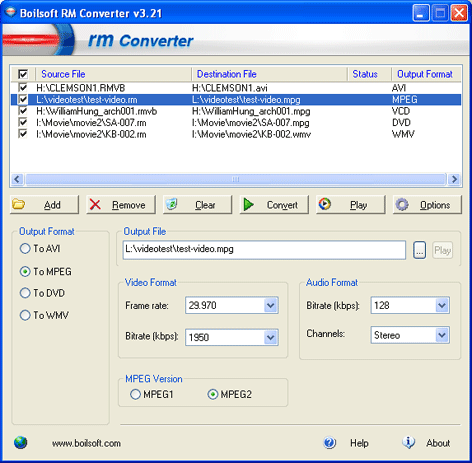
Task: Select row H:\CLEMSON1.RMVB source file
Action: 81,88
